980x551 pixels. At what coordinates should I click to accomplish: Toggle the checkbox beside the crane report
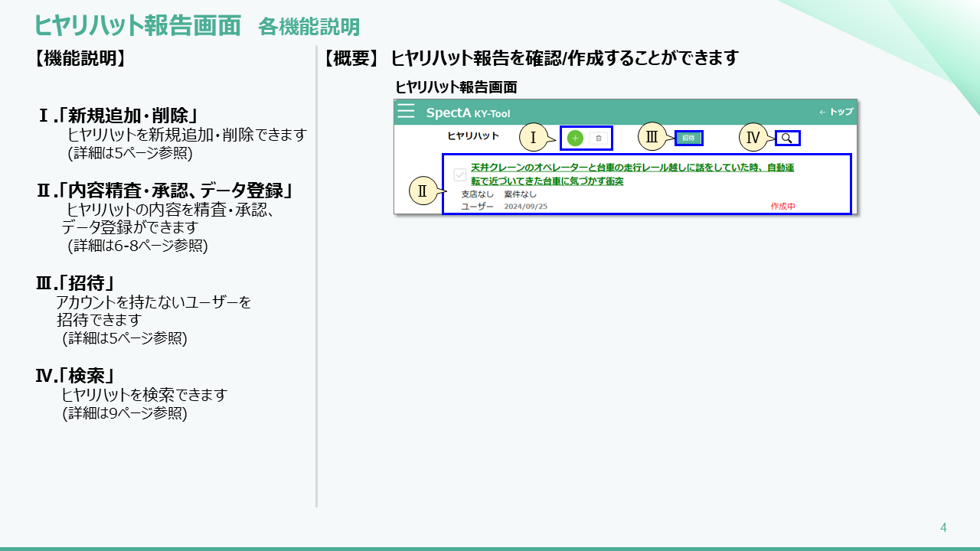tap(459, 174)
